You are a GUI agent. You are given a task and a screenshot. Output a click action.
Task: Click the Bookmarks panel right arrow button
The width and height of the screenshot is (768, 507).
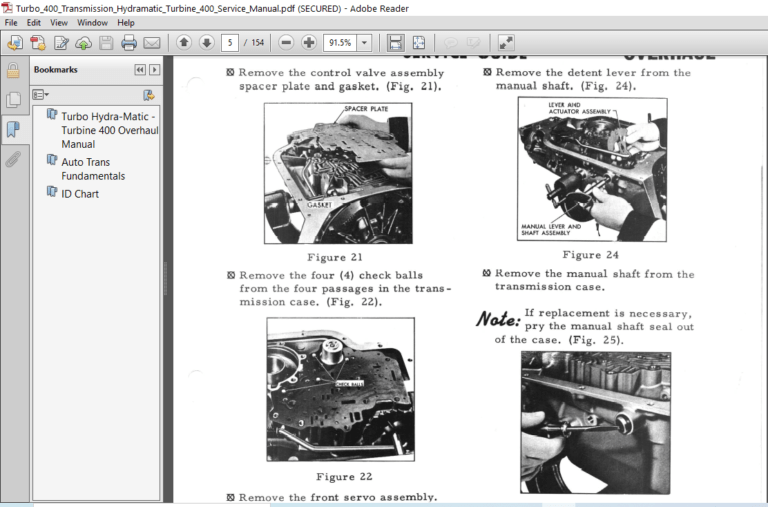click(x=154, y=70)
